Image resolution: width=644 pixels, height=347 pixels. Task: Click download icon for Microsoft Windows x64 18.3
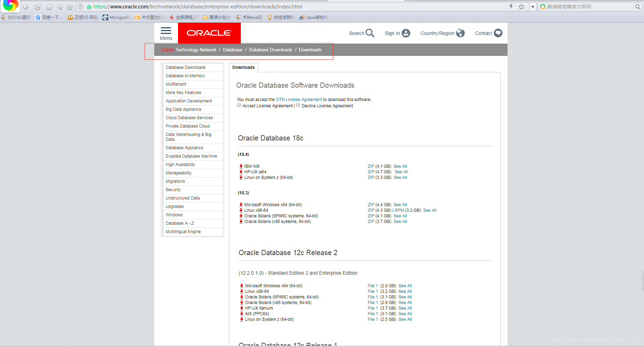[x=241, y=205]
